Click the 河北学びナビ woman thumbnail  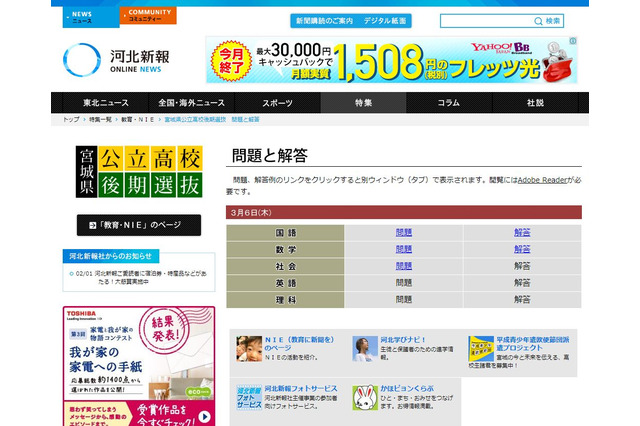click(x=365, y=349)
